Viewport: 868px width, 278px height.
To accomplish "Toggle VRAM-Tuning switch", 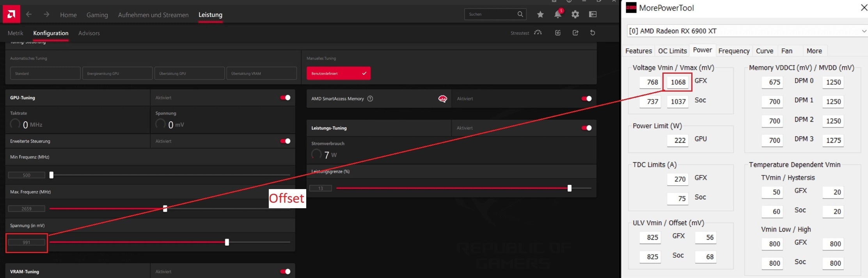I will click(285, 271).
